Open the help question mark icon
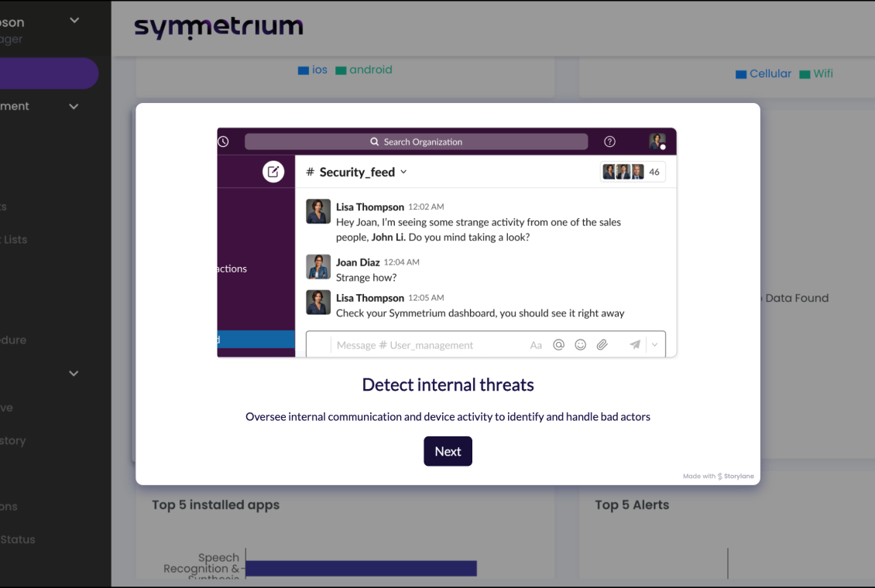Screen dimensions: 875x588 tap(609, 142)
